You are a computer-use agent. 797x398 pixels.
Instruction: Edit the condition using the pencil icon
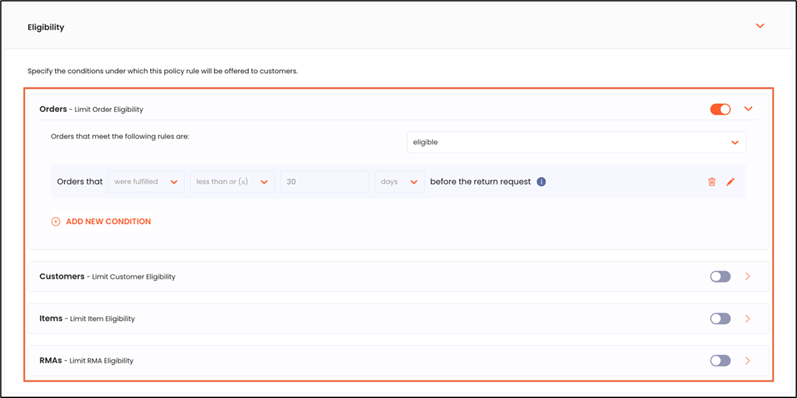[x=730, y=182]
